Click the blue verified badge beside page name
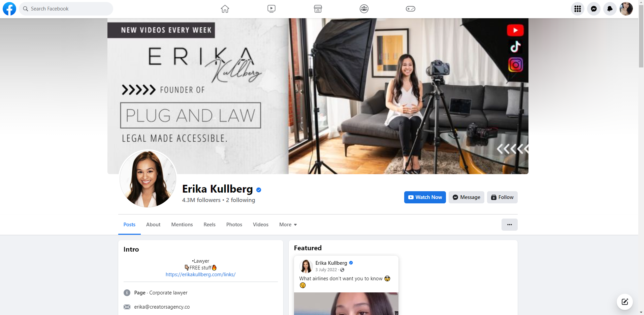 point(259,190)
